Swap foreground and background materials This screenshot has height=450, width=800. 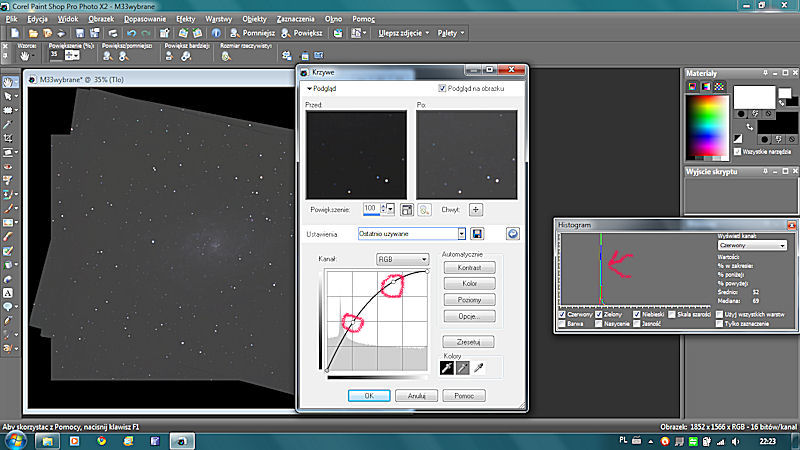749,127
